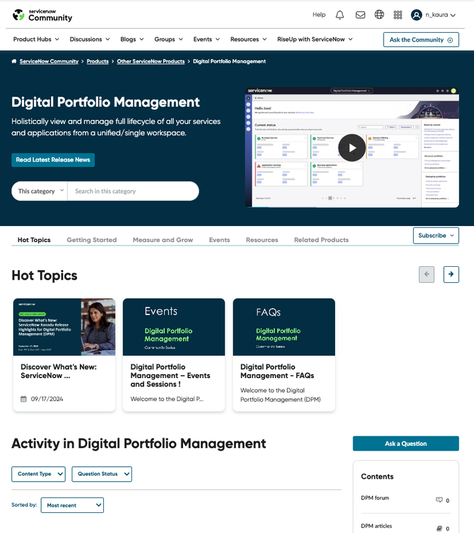Click Read Latest Release News button
The height and width of the screenshot is (533, 474).
pyautogui.click(x=53, y=160)
